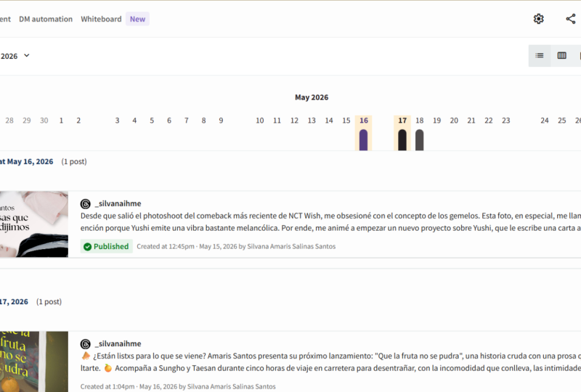Click post text starting 'Desde que salió el photoshoot'
Screen dimensions: 581x392
[x=330, y=221]
